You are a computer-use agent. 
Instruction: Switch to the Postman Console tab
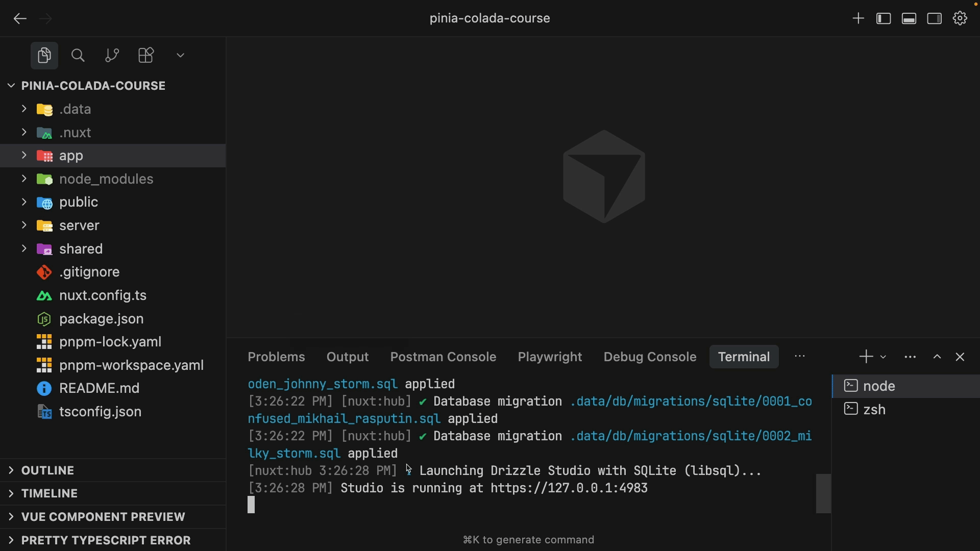443,357
